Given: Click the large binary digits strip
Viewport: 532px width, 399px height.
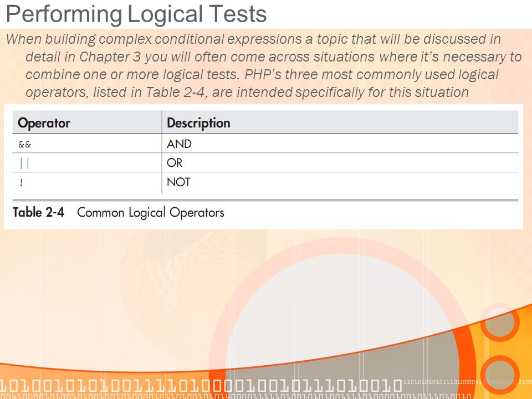Looking at the screenshot, I should tap(201, 386).
